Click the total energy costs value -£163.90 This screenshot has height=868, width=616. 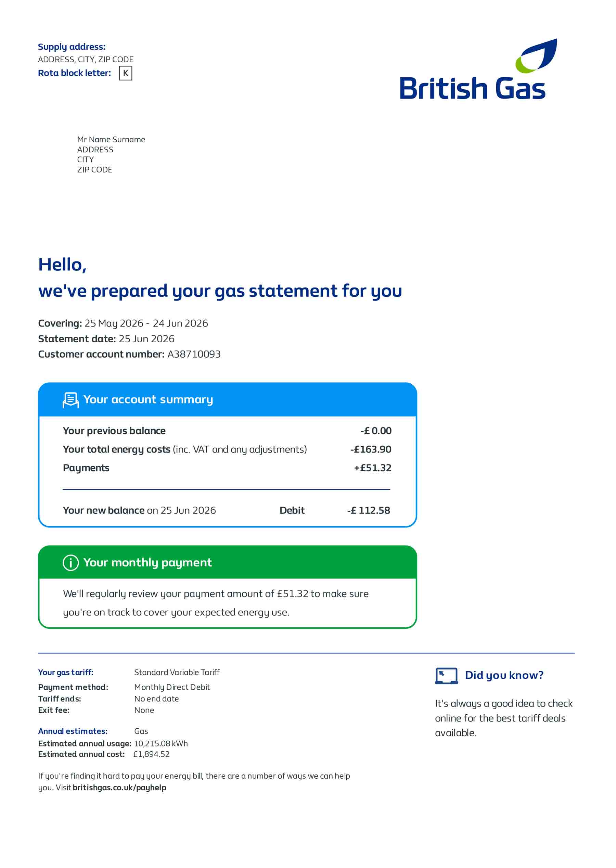371,449
